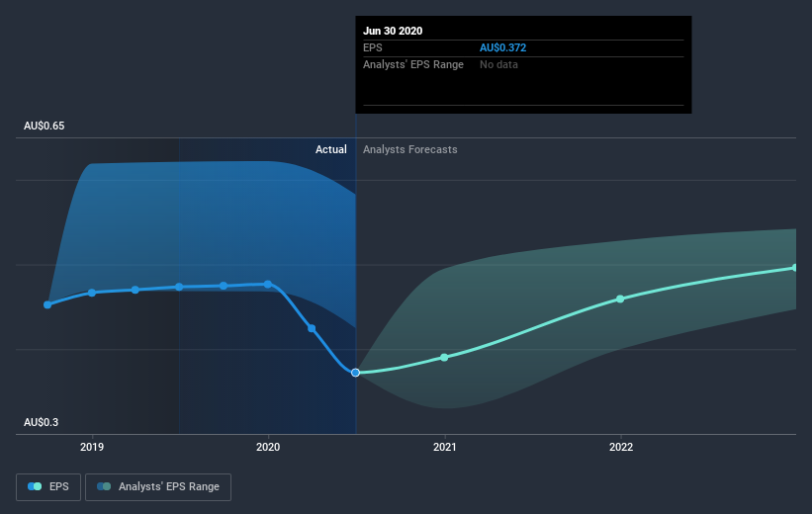This screenshot has height=514, width=812.
Task: Click the 2021 forecast EPS data point
Action: [444, 357]
